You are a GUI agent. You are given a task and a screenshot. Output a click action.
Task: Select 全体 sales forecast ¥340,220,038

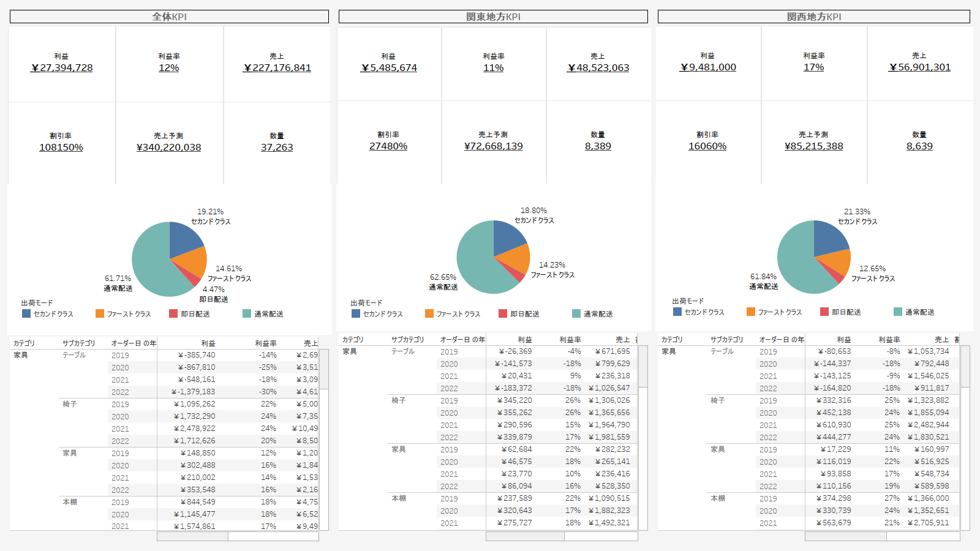[168, 148]
